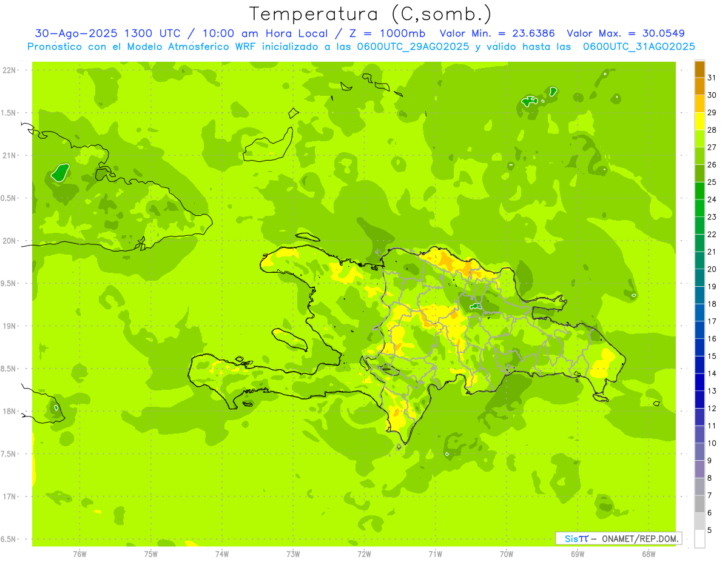Click the '75W' longitude axis label

(151, 554)
